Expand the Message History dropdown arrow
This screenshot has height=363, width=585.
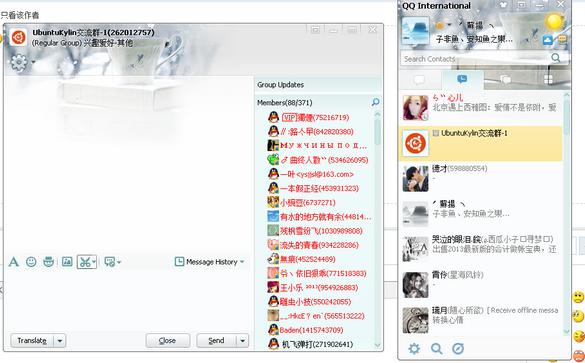(x=242, y=262)
